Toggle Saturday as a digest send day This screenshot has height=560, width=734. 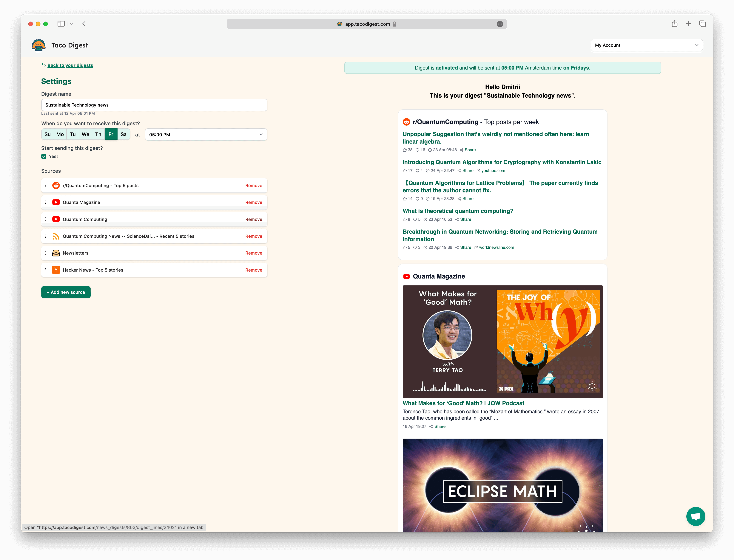click(x=124, y=134)
